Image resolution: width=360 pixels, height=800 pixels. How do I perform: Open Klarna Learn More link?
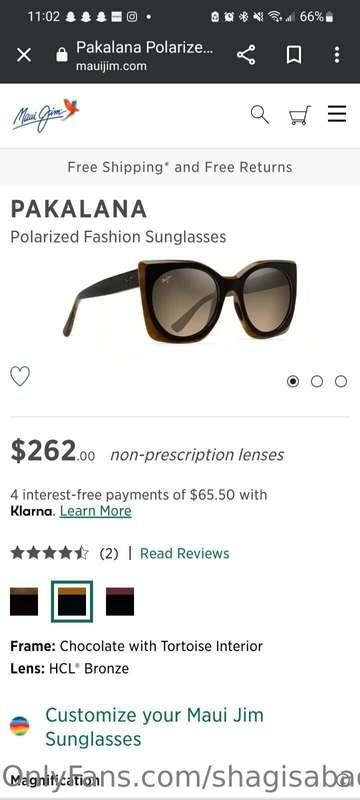(x=95, y=511)
